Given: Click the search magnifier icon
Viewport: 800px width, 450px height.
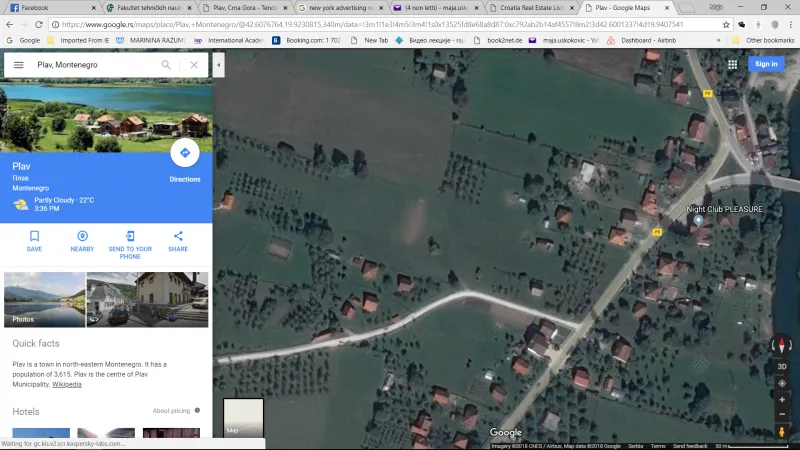Looking at the screenshot, I should pos(166,65).
